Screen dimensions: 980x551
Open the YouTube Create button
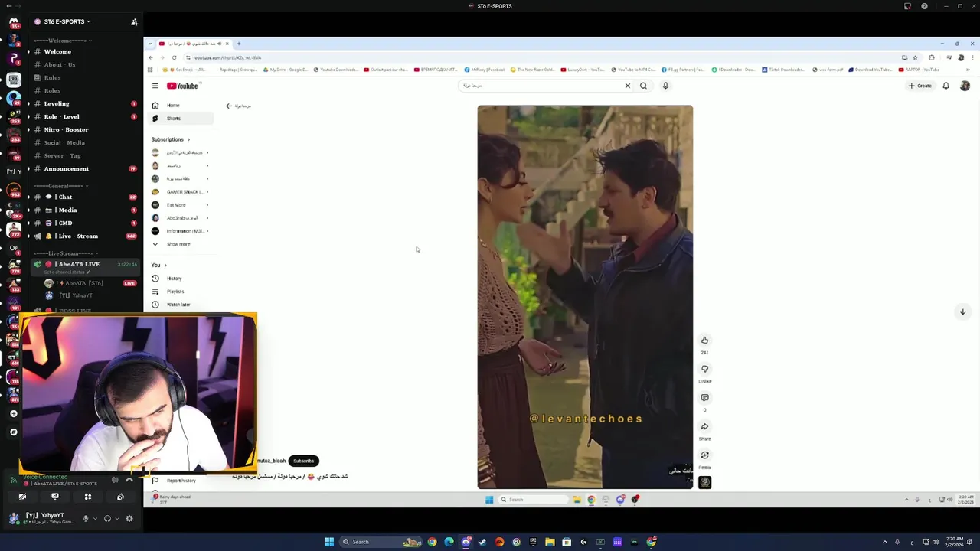tap(920, 86)
